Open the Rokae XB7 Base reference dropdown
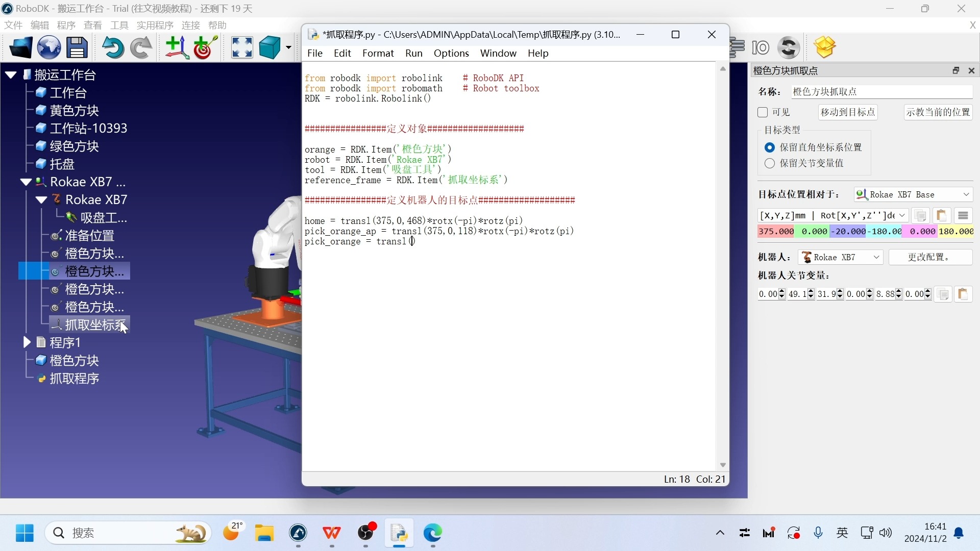Viewport: 980px width, 551px height. [913, 194]
